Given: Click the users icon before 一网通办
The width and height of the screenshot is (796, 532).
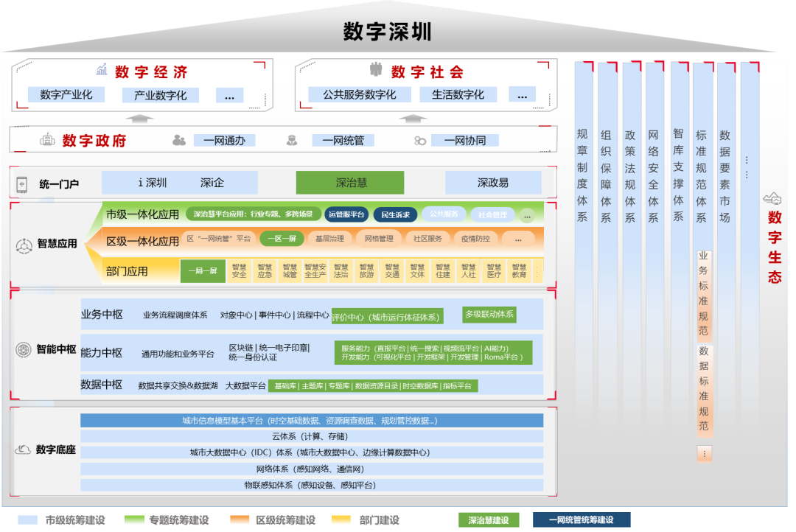Looking at the screenshot, I should [179, 140].
